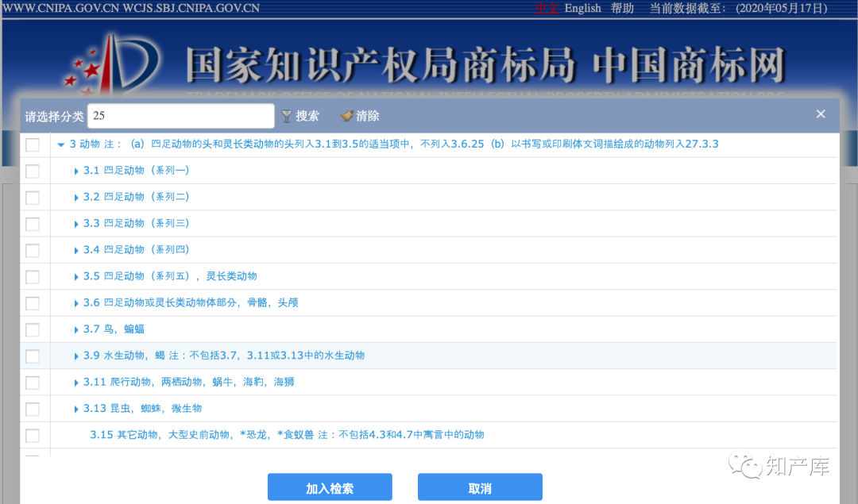The image size is (858, 504).
Task: Tick checkbox for 3.11 爬行动物 row
Action: click(x=33, y=383)
